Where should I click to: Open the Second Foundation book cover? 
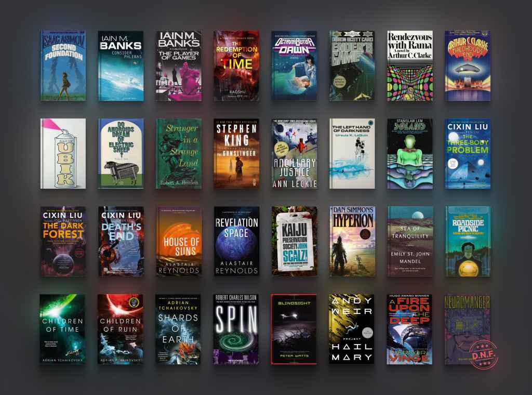63,63
